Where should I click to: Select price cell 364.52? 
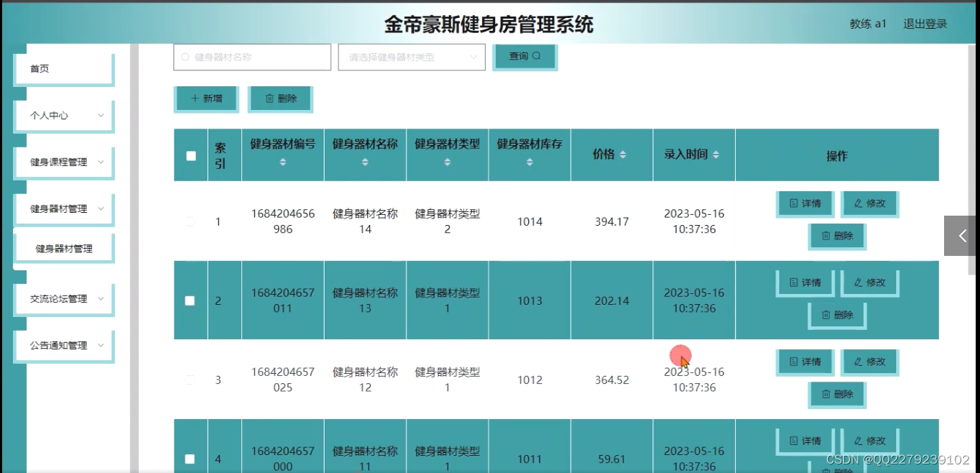tap(611, 380)
